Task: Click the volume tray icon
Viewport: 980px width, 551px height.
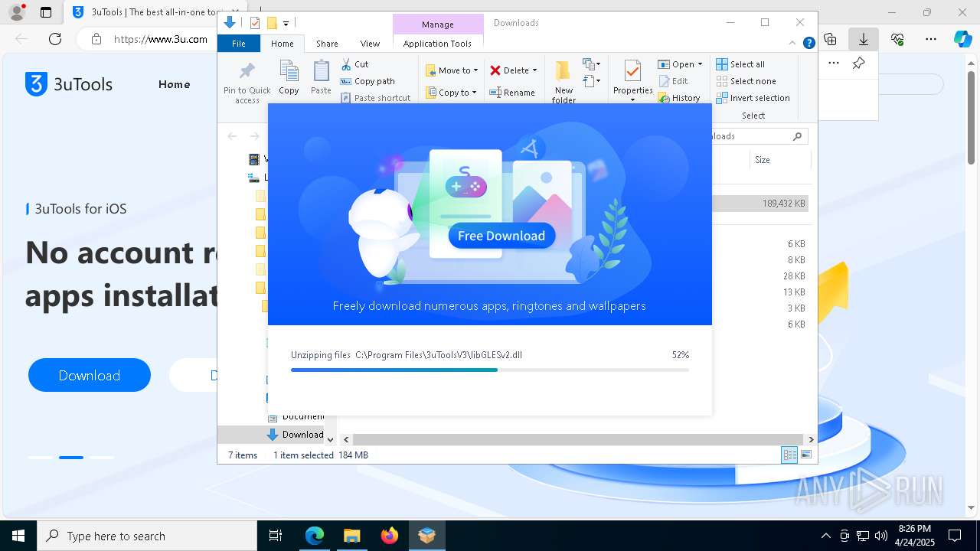Action: click(880, 536)
